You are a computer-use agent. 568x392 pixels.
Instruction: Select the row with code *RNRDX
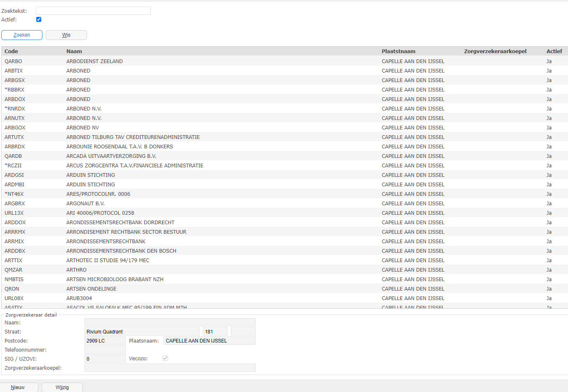[284, 108]
